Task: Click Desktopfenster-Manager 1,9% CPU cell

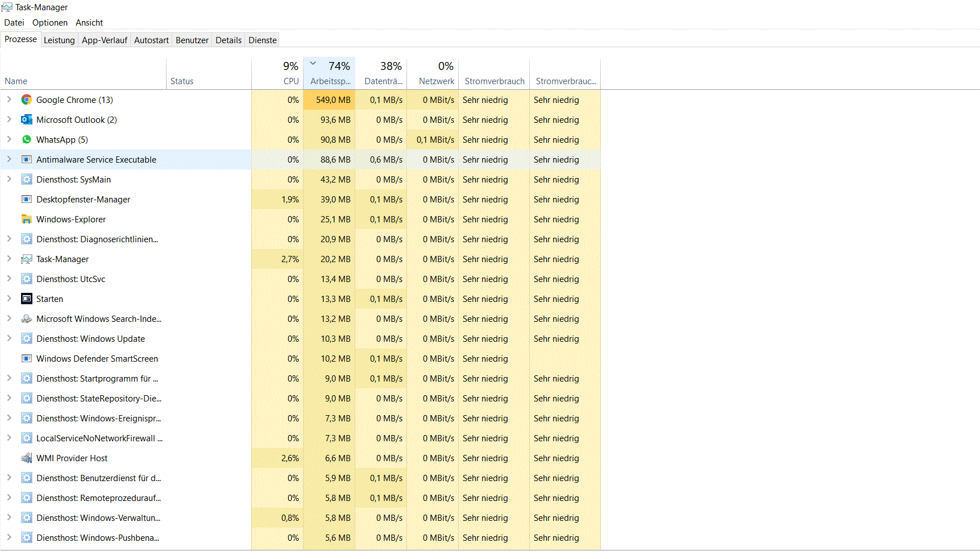Action: click(x=277, y=200)
